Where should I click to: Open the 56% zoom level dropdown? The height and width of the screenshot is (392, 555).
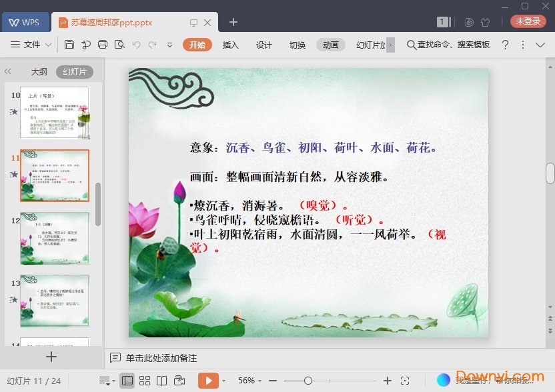pyautogui.click(x=249, y=381)
